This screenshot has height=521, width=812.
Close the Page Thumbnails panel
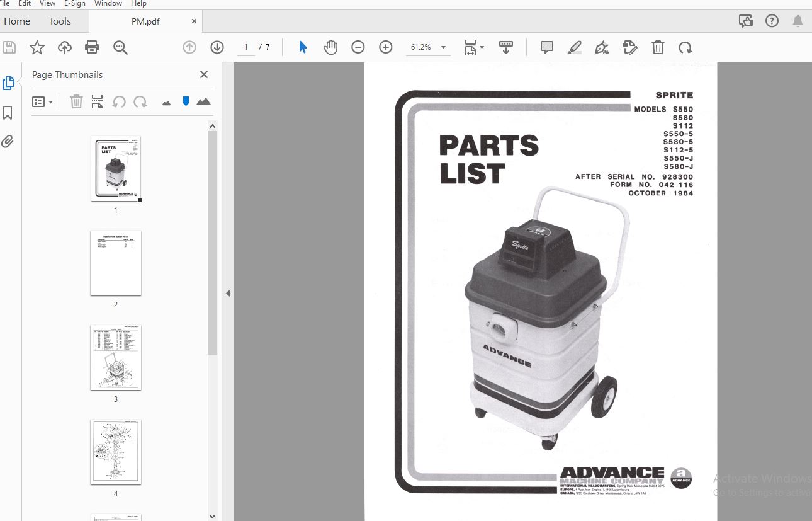(204, 74)
